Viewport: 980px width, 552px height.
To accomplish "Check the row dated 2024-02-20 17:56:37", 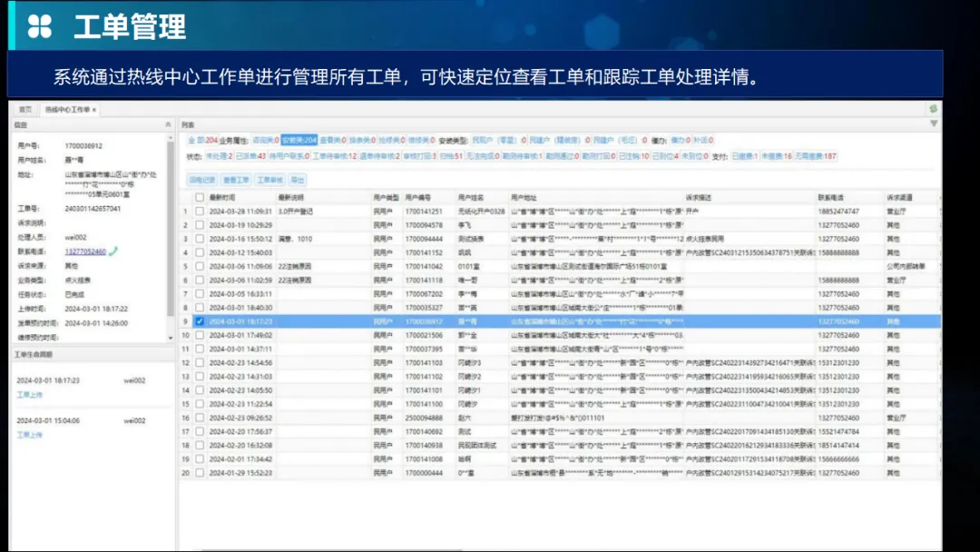I will tap(200, 431).
